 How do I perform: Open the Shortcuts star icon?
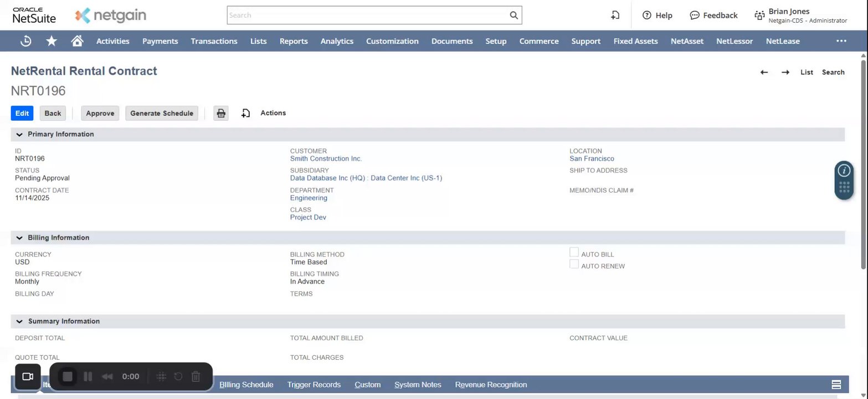(52, 41)
